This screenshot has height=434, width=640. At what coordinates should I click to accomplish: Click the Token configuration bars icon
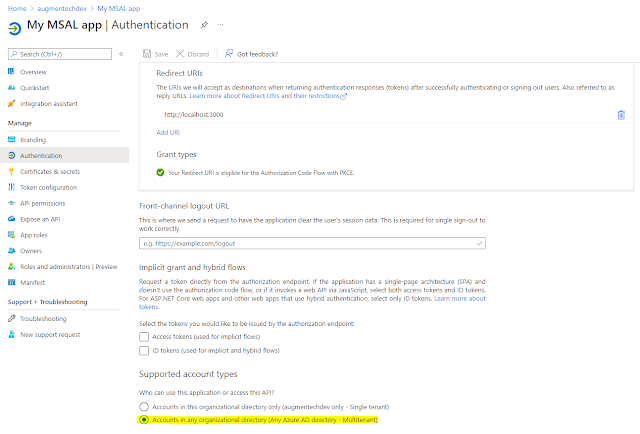click(x=11, y=187)
